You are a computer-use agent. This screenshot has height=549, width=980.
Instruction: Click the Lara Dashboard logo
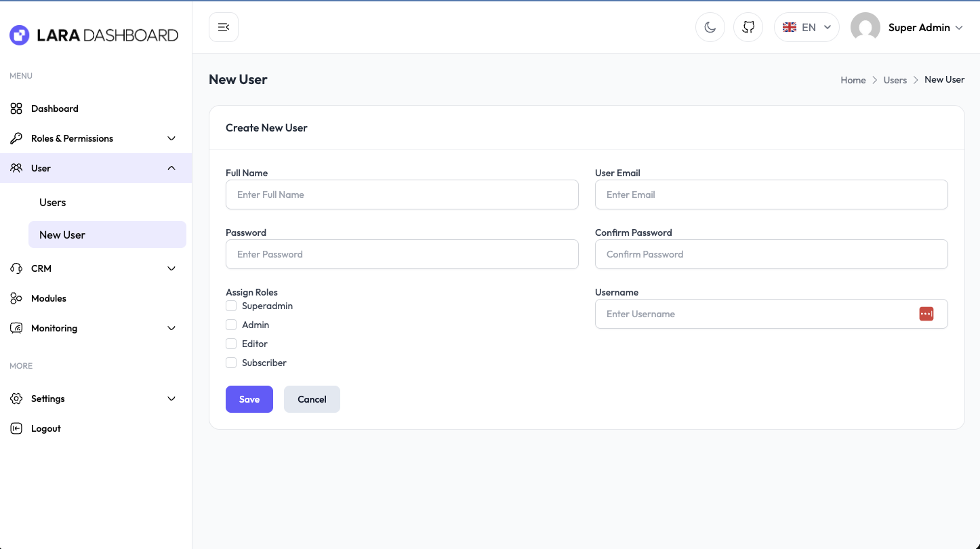(94, 35)
